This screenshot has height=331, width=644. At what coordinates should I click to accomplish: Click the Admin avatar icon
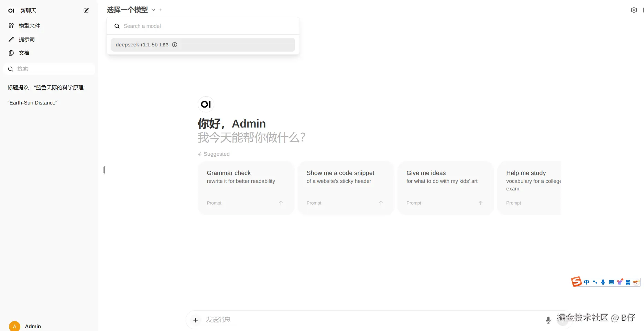click(x=14, y=326)
